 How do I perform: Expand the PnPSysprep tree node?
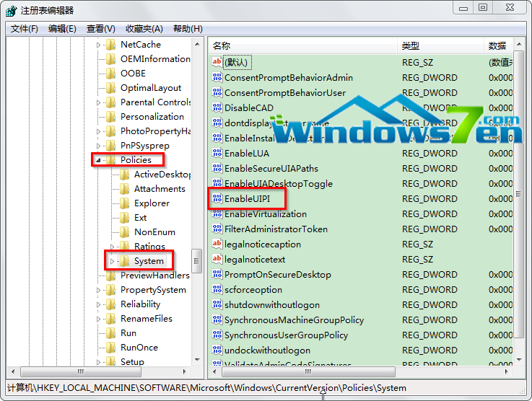[x=98, y=146]
